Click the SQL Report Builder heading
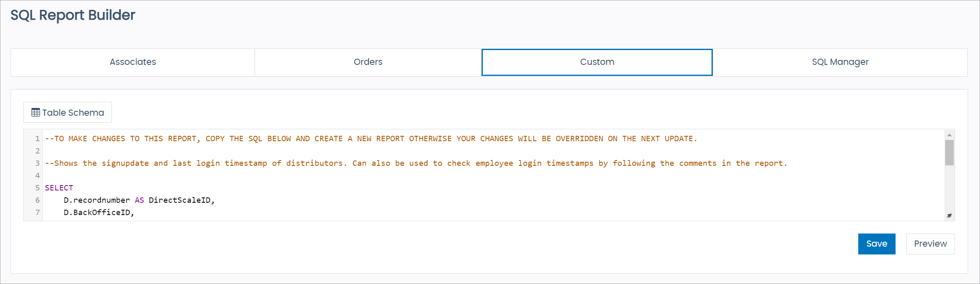The width and height of the screenshot is (980, 284). pos(73,15)
